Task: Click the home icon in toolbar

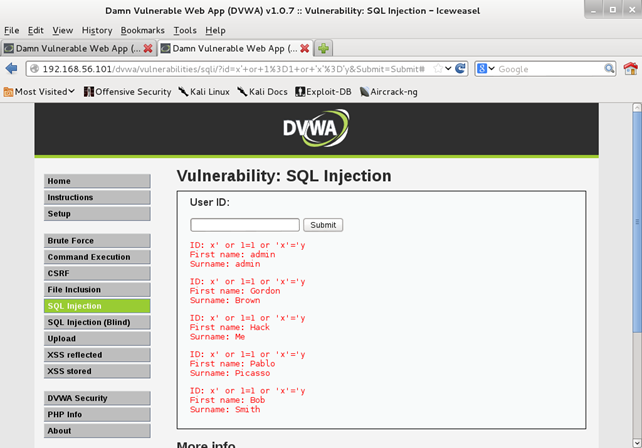Action: (630, 69)
